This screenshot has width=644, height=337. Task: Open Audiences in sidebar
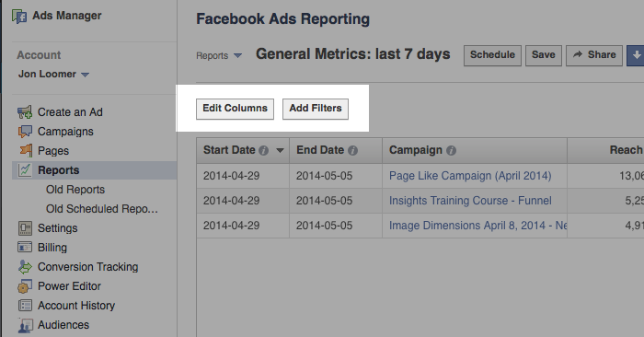(x=63, y=325)
